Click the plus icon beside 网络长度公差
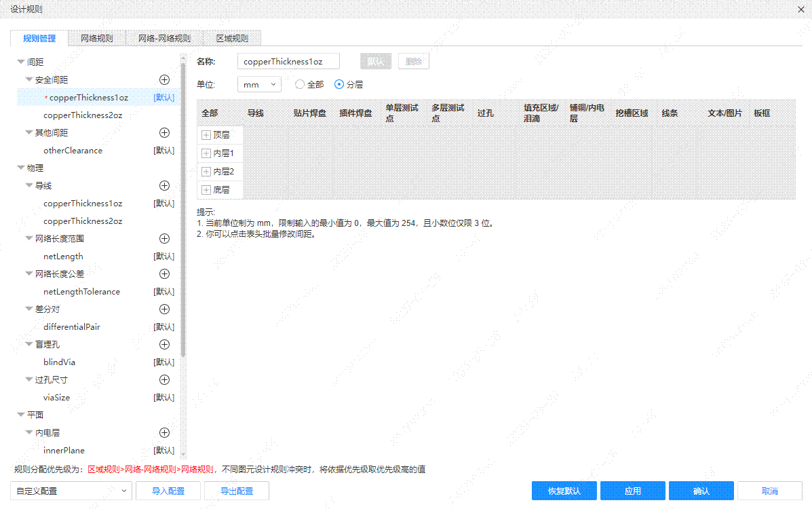This screenshot has height=509, width=812. click(x=164, y=274)
